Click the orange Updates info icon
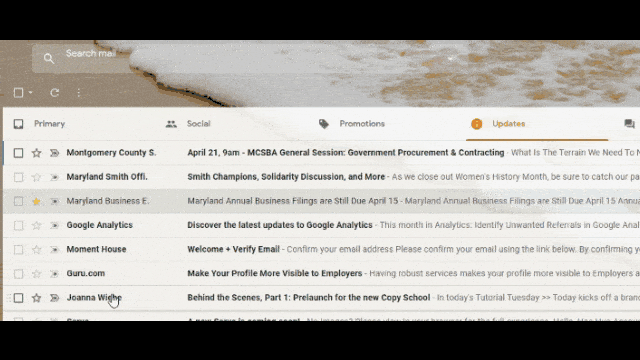 tap(476, 124)
